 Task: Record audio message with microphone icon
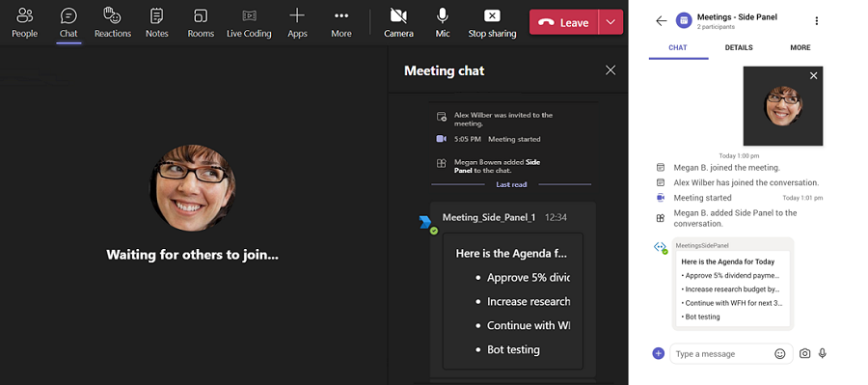(823, 353)
